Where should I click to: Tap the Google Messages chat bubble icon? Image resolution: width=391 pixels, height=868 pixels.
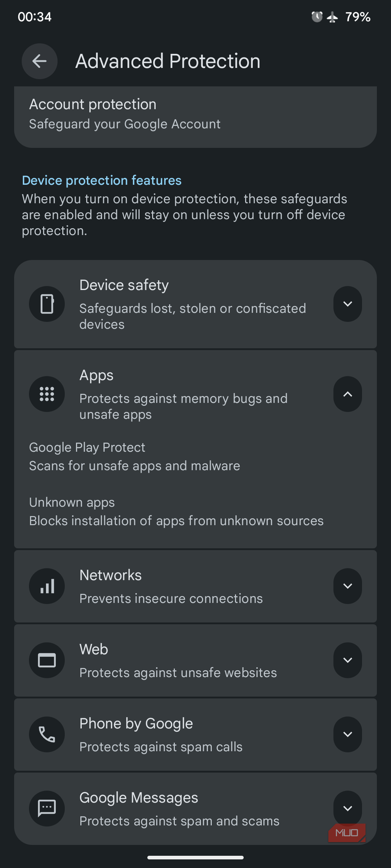pos(47,808)
